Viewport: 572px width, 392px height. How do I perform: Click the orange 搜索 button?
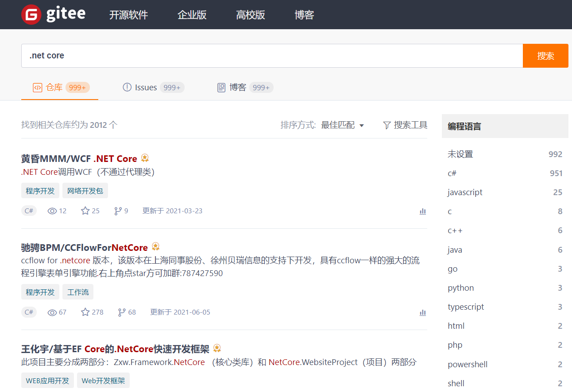(x=545, y=56)
